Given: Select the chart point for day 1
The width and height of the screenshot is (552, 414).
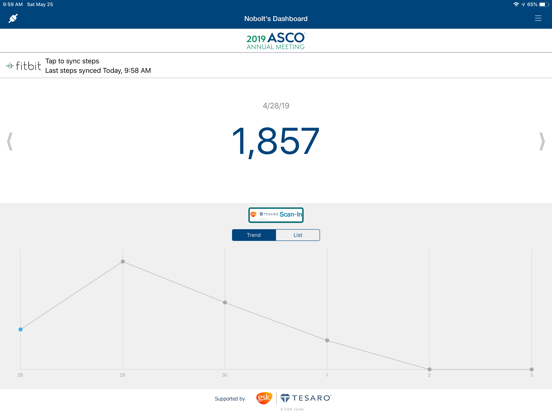Looking at the screenshot, I should pos(327,340).
